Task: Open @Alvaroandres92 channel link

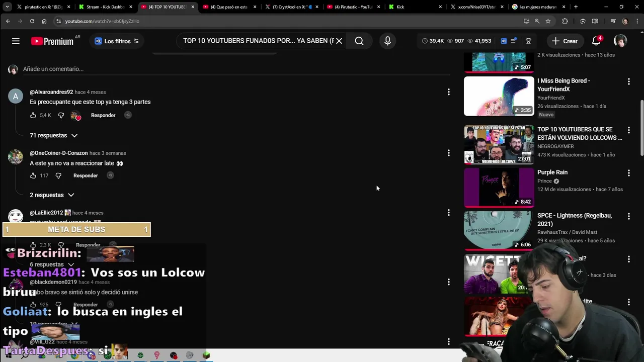Action: (51, 92)
